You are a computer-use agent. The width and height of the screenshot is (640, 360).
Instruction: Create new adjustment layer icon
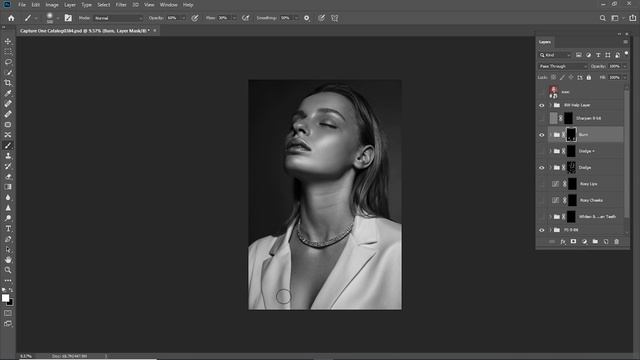pos(584,242)
